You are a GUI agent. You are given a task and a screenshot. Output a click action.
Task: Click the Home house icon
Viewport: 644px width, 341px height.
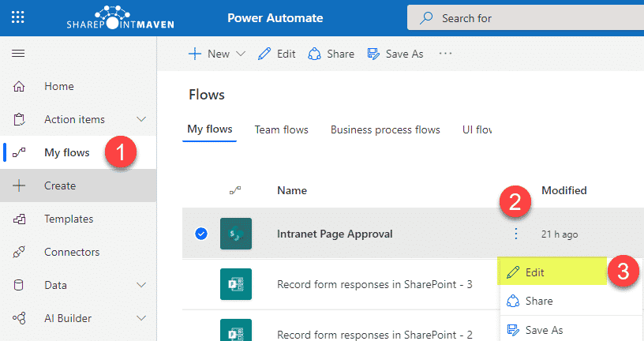19,86
